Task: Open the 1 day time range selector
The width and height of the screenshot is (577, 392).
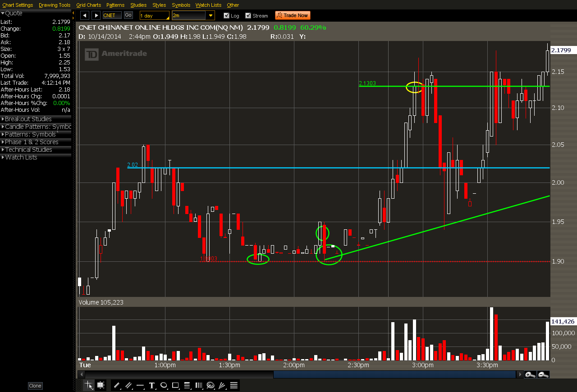Action: [155, 15]
